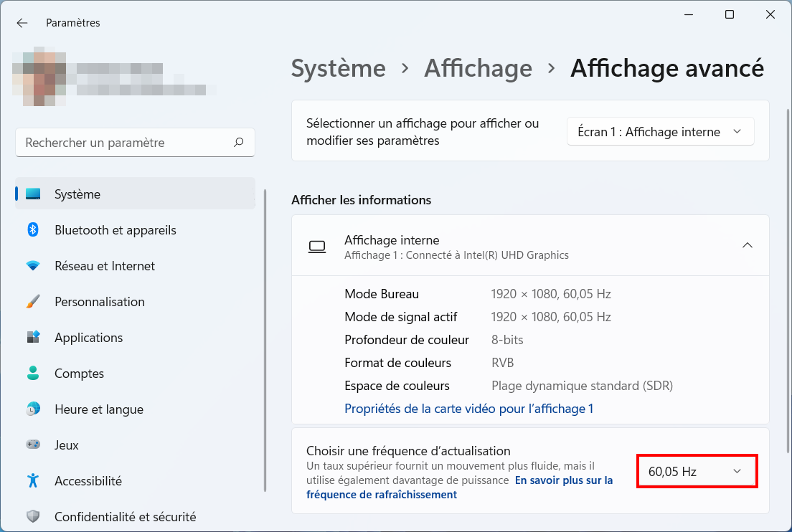Open Propriétés de la carte vidéo link

pos(468,409)
